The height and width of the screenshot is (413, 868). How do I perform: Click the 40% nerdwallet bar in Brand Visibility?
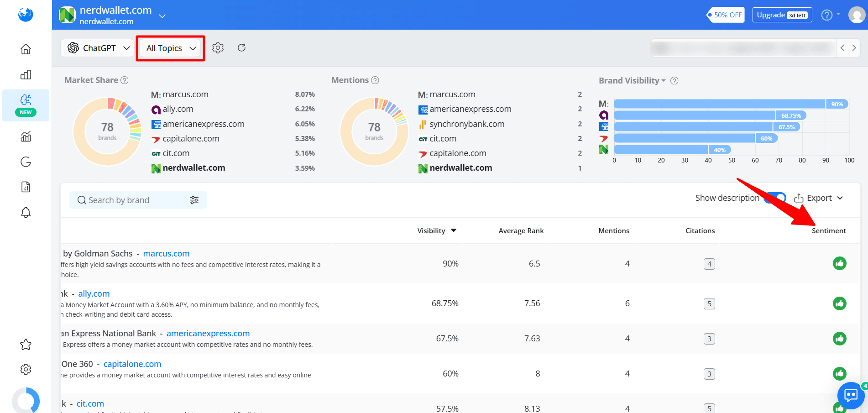tap(673, 150)
